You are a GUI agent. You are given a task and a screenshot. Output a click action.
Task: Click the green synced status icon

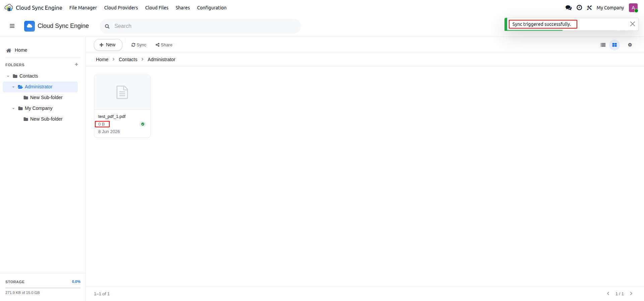(x=143, y=124)
